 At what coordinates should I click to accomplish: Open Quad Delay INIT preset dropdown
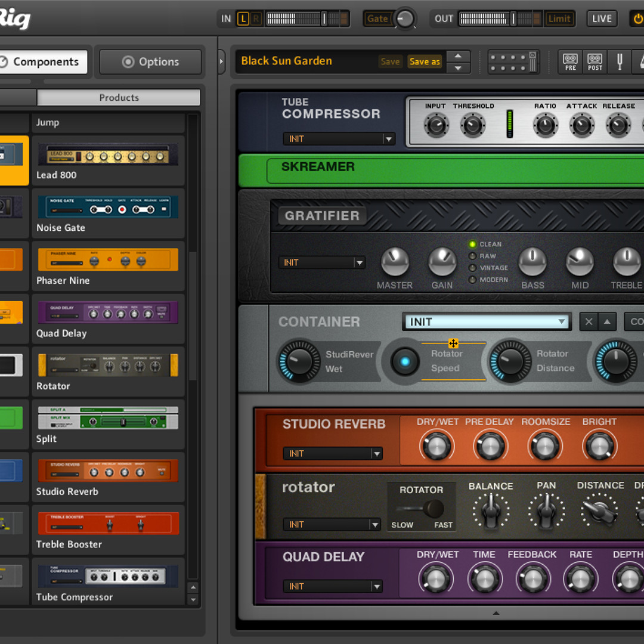pyautogui.click(x=333, y=586)
